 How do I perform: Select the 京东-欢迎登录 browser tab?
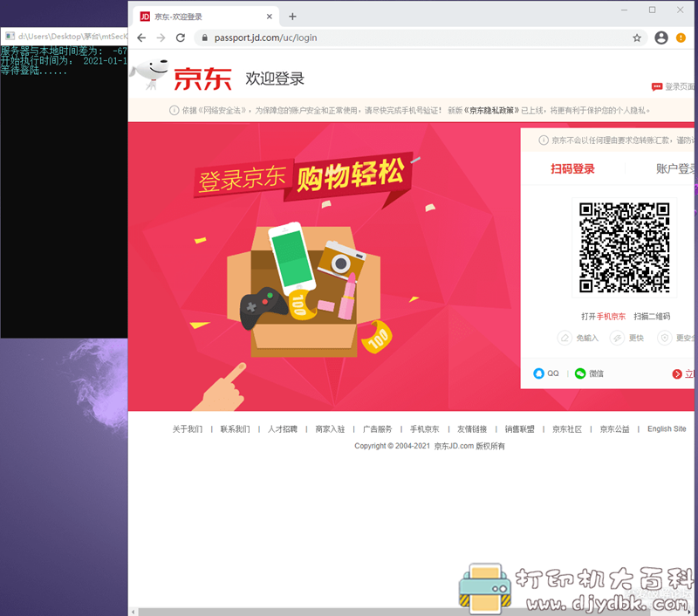pos(206,17)
